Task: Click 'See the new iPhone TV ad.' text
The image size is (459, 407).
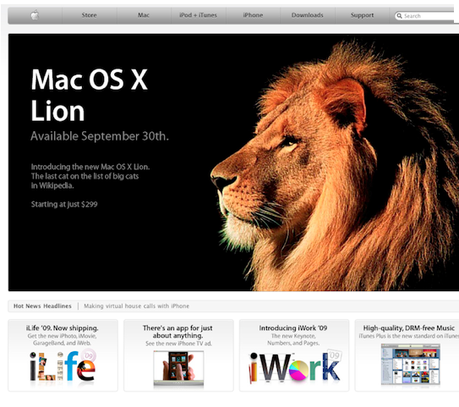Action: coord(179,343)
